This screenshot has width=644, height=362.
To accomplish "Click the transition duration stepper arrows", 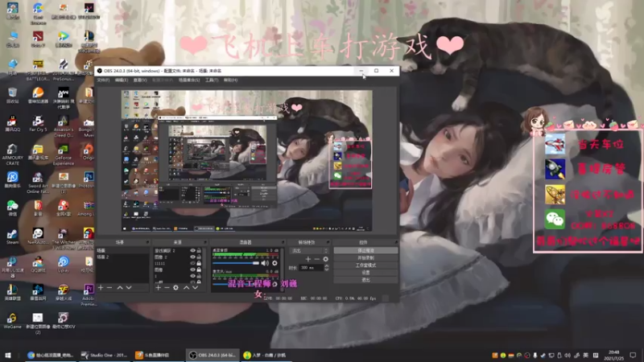I will pos(327,268).
